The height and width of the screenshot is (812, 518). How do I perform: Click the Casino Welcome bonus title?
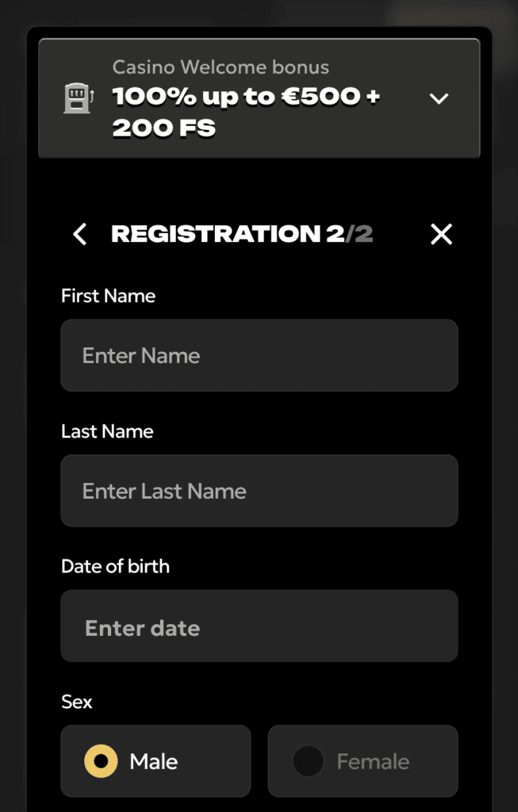click(221, 67)
